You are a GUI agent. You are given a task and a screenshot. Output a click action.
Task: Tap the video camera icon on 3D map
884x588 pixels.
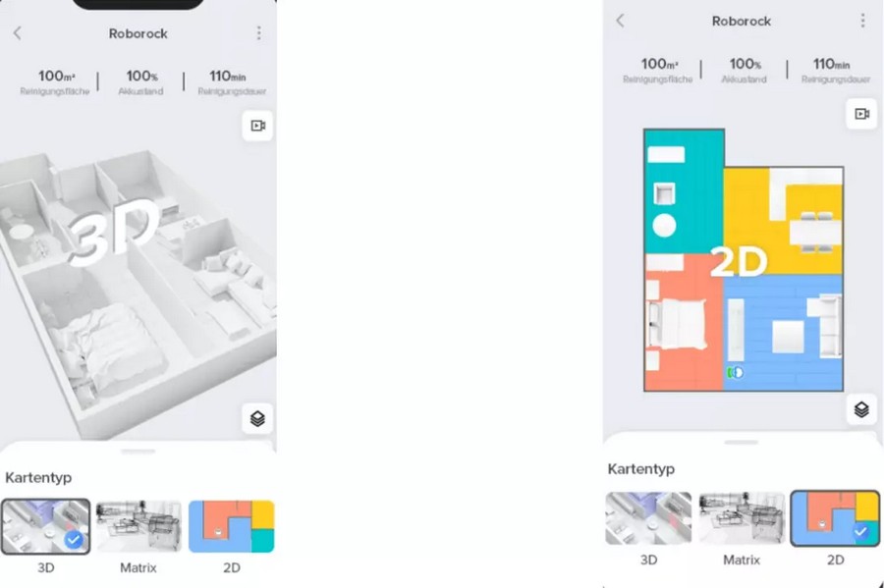(x=257, y=125)
